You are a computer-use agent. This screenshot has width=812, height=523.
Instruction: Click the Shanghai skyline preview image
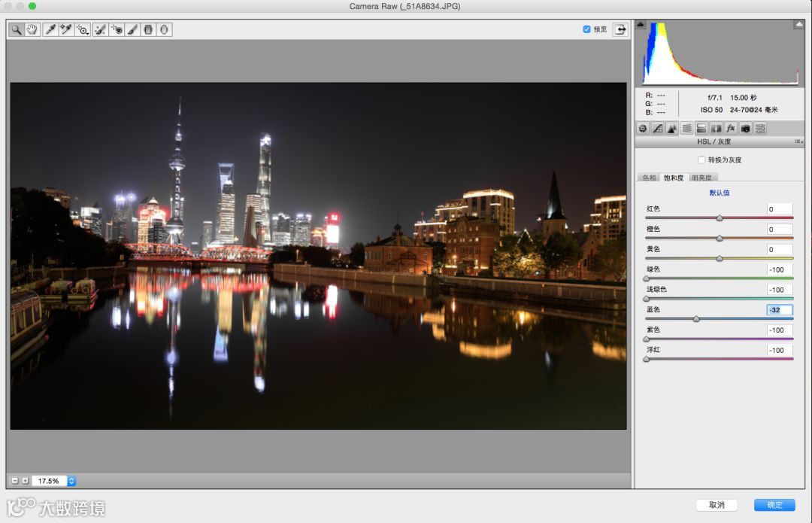click(x=318, y=256)
